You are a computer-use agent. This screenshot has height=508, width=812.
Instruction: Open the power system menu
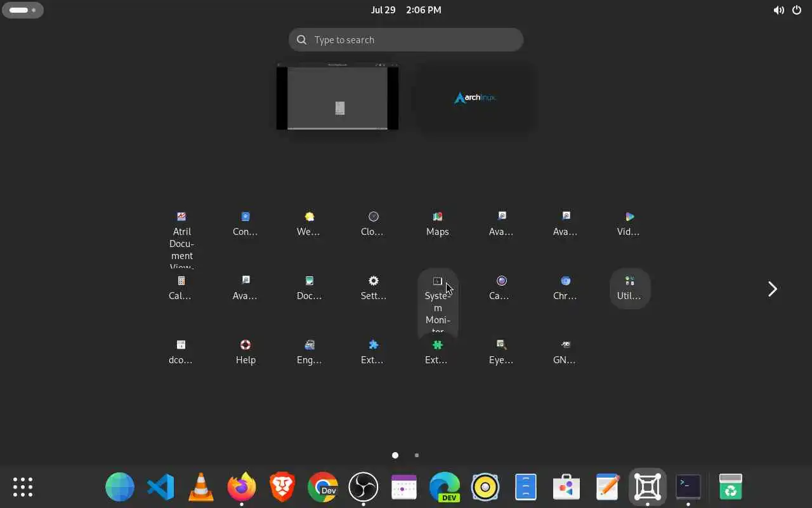[x=797, y=10]
